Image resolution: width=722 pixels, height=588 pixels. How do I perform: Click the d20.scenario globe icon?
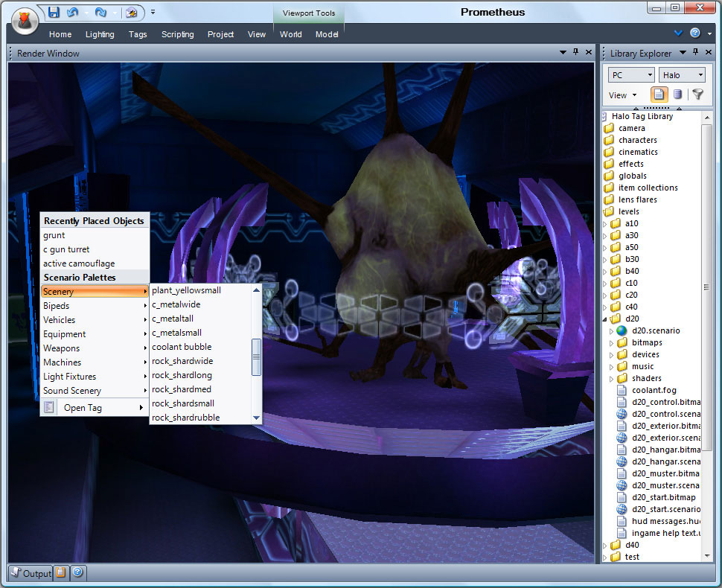click(x=622, y=330)
